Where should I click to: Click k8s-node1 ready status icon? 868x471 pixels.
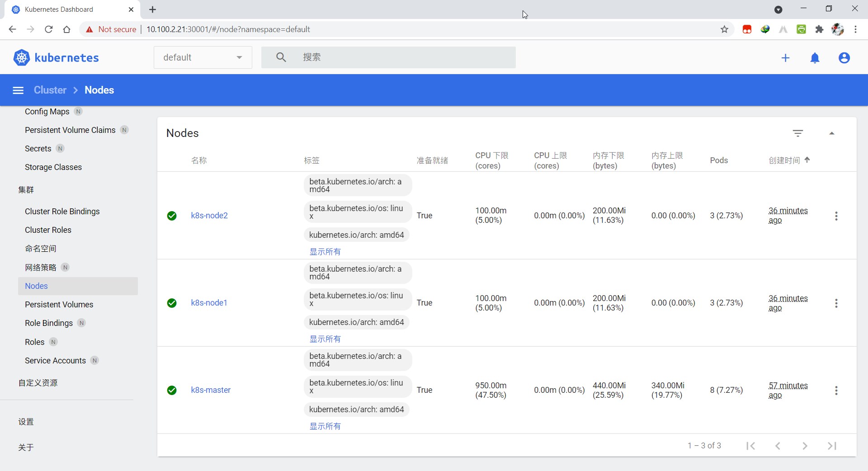pyautogui.click(x=172, y=303)
